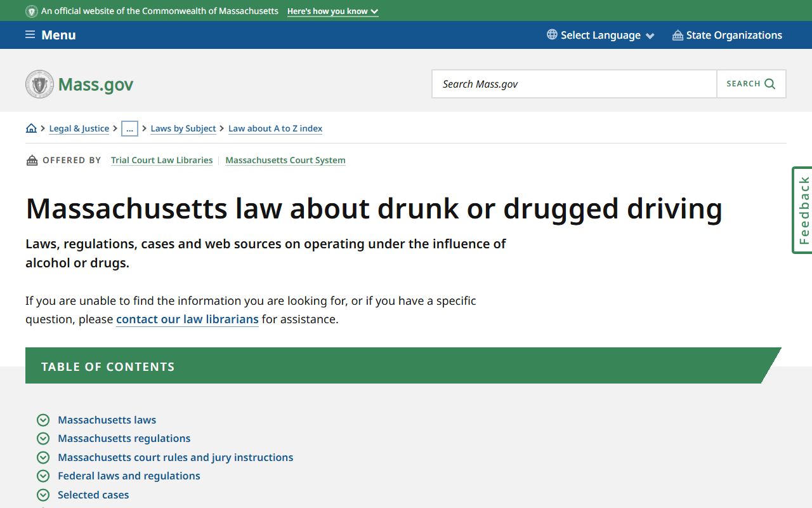
Task: Click the breadcrumb arrow after home icon
Action: (x=43, y=128)
